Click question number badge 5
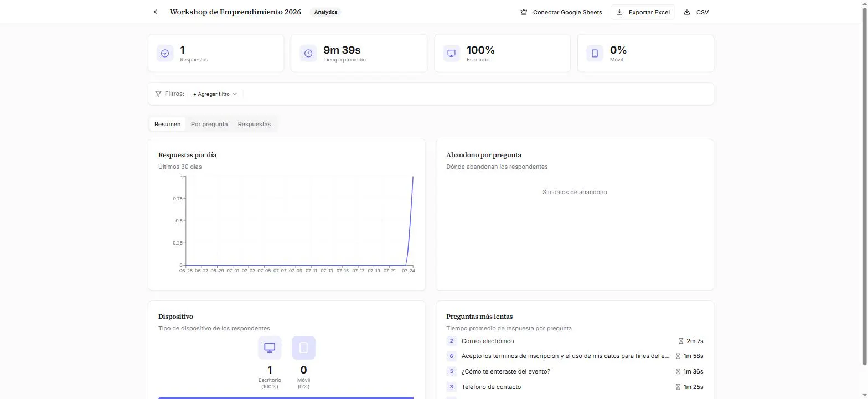The image size is (868, 399). pos(451,371)
